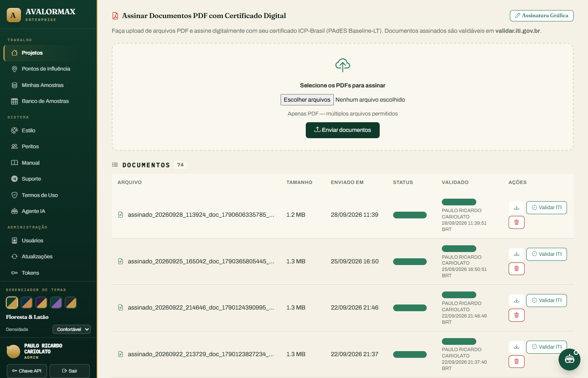Click the Assinatura Gráfica button

(x=541, y=16)
